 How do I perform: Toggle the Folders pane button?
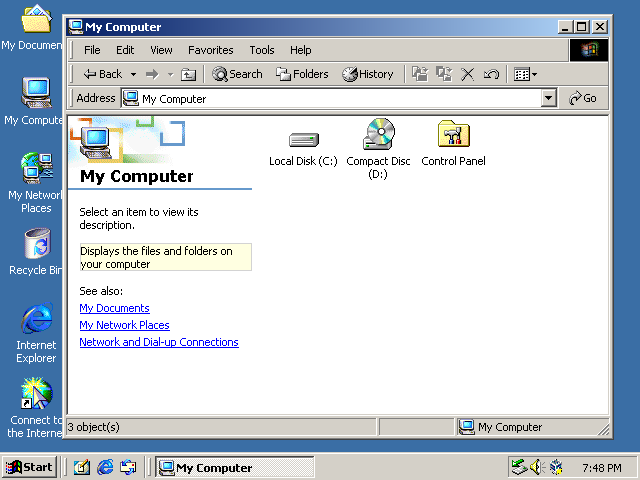point(302,74)
